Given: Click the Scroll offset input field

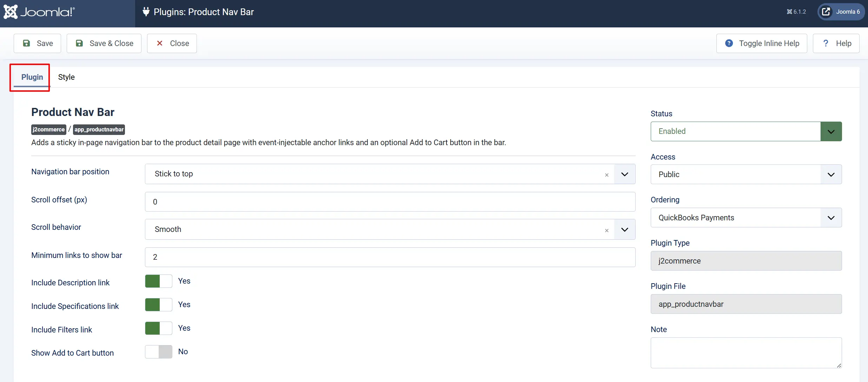Looking at the screenshot, I should point(390,202).
